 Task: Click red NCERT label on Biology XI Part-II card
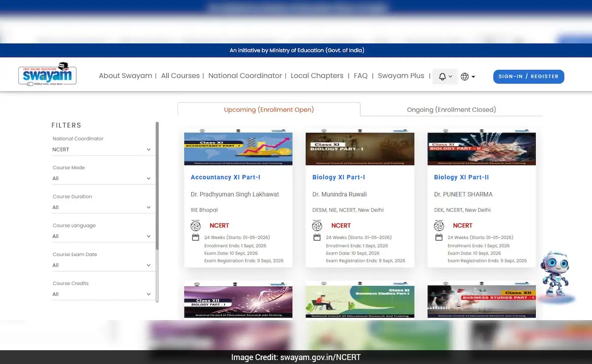pyautogui.click(x=463, y=225)
